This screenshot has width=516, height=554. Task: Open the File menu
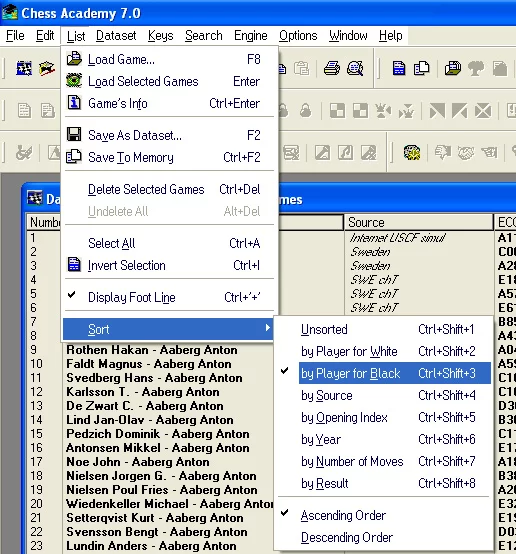point(15,36)
